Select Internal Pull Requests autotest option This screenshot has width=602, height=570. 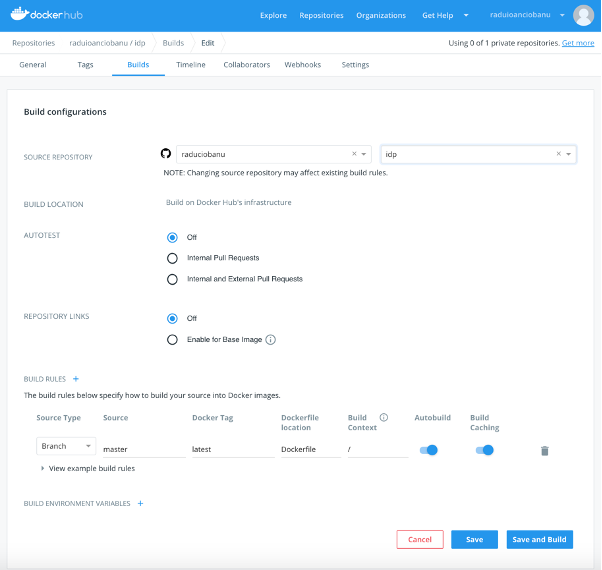point(173,258)
